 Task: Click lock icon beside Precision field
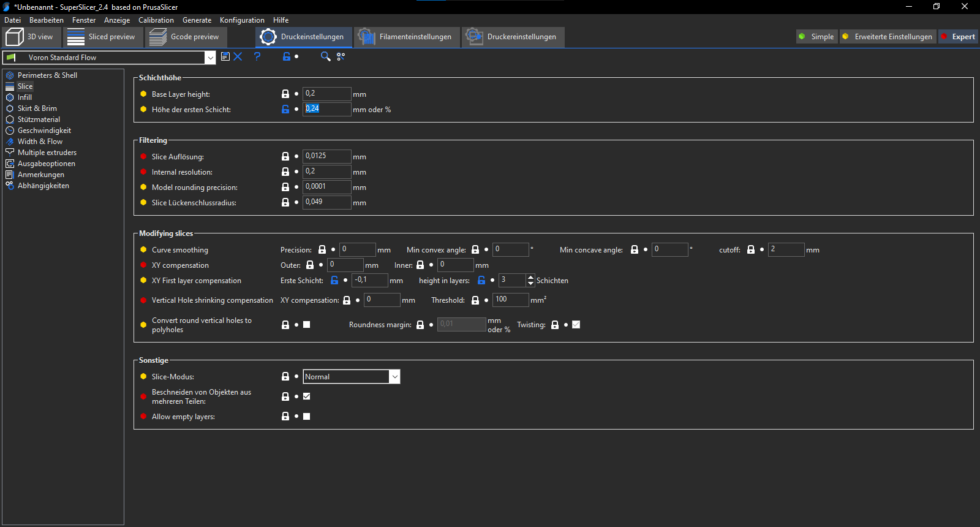point(322,249)
